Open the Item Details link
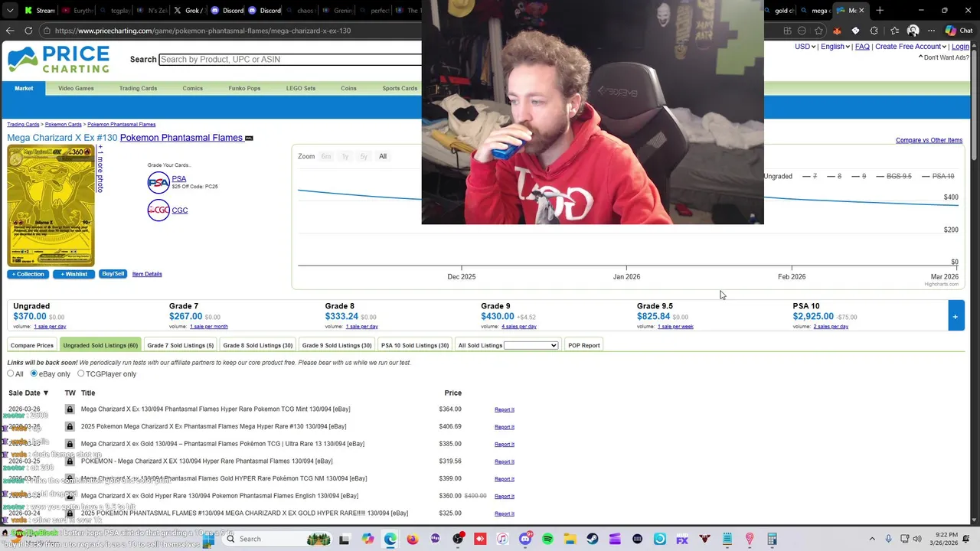Image resolution: width=980 pixels, height=551 pixels. [x=147, y=274]
